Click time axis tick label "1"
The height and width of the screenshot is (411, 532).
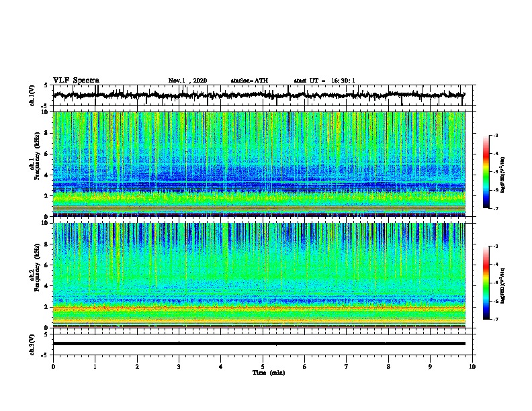(95, 367)
